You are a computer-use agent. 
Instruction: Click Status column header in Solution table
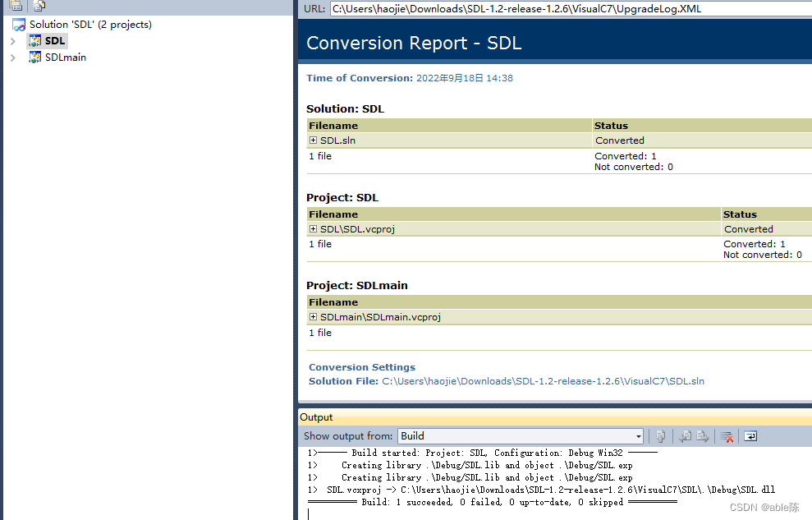(x=702, y=126)
